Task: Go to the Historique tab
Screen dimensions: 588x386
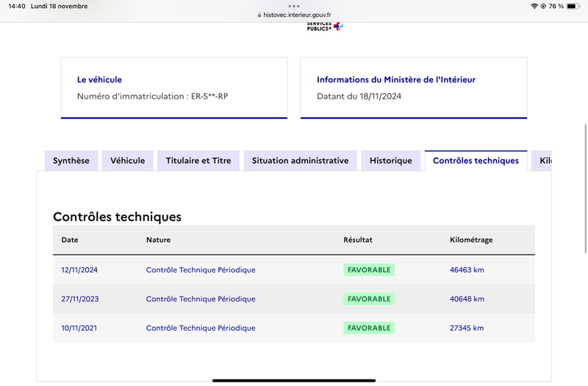Action: coord(391,160)
